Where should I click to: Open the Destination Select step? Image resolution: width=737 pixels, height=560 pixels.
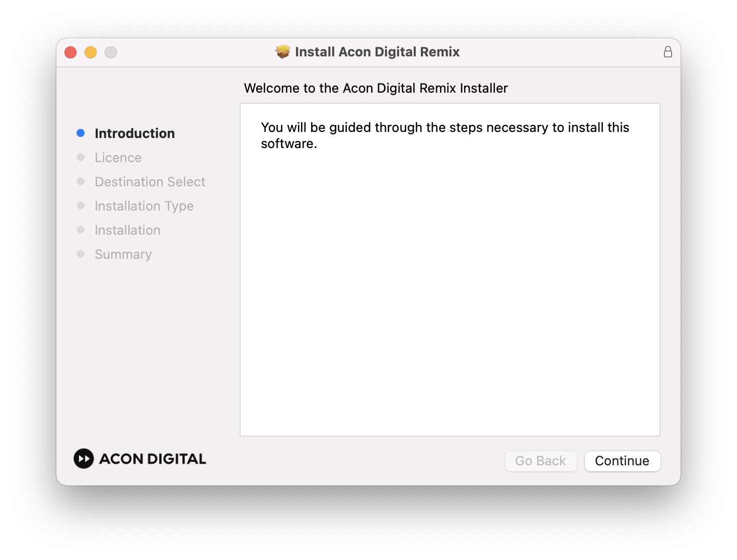[x=150, y=182]
